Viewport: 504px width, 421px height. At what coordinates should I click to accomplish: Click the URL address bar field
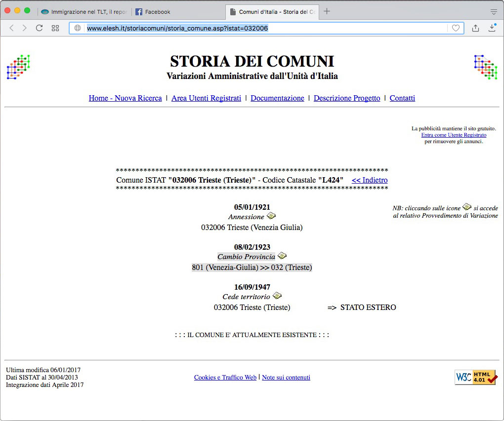pyautogui.click(x=262, y=28)
